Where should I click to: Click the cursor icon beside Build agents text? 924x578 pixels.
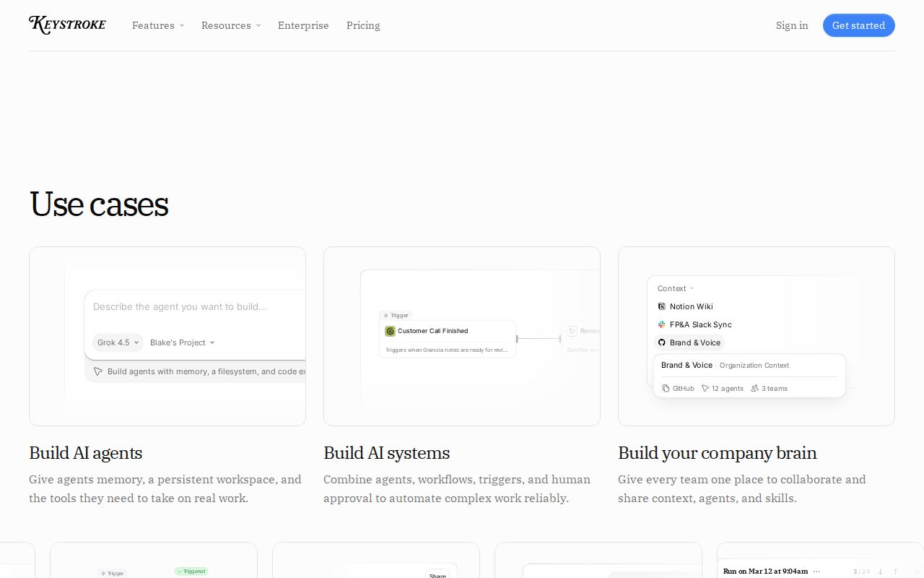(98, 371)
